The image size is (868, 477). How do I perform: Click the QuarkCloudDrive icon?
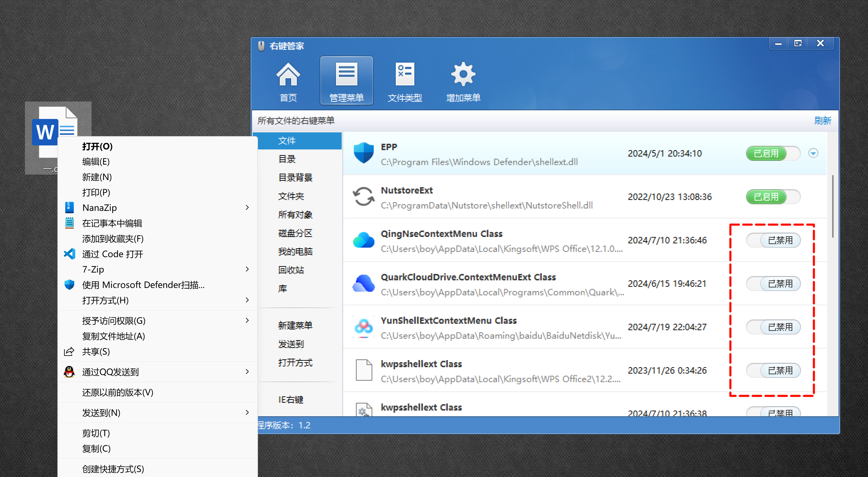point(364,284)
